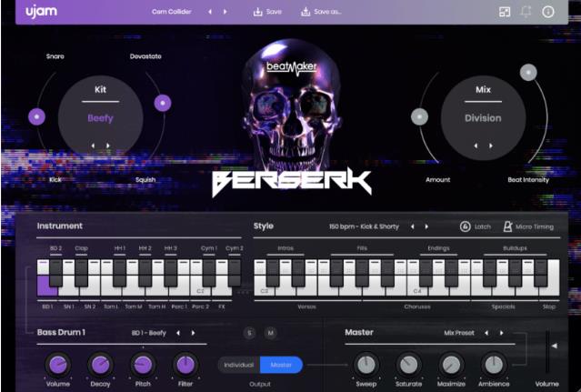581x392 pixels.
Task: Set output to Master
Action: click(281, 365)
